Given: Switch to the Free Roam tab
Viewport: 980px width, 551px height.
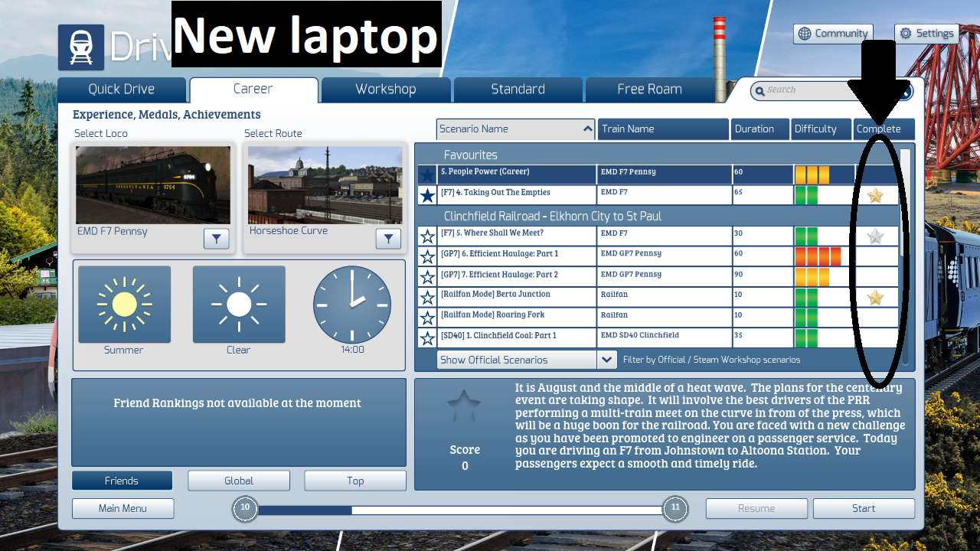Looking at the screenshot, I should [649, 90].
